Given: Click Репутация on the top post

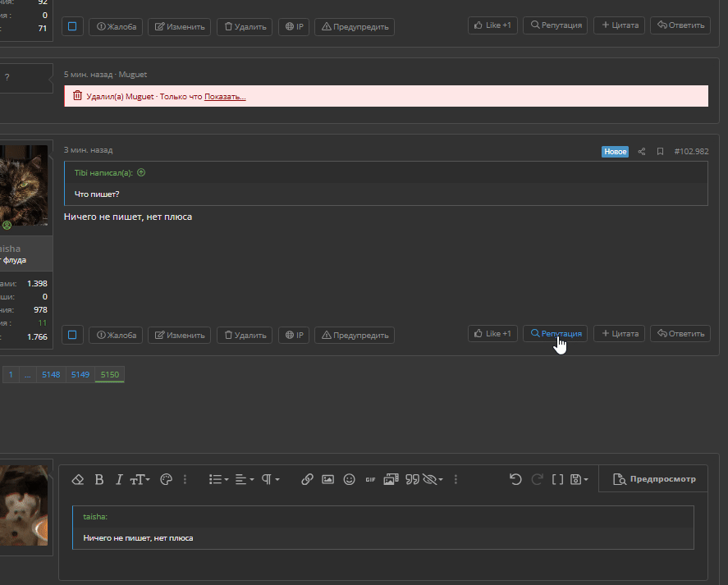Looking at the screenshot, I should pyautogui.click(x=556, y=25).
